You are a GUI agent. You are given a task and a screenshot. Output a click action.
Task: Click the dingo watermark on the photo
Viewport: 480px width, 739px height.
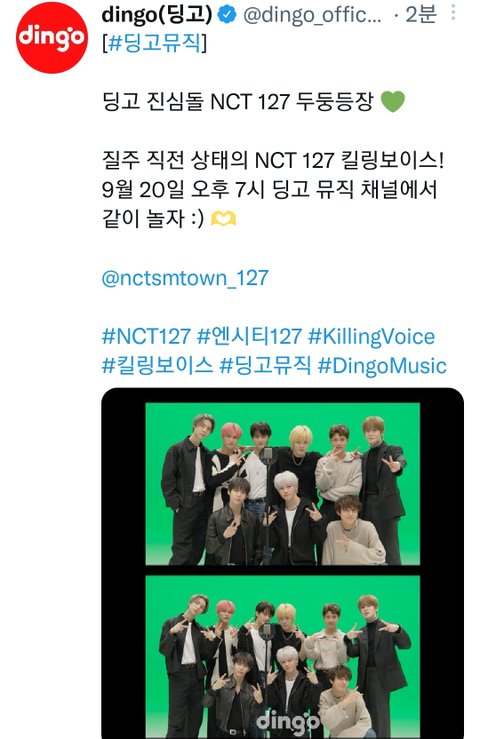pyautogui.click(x=287, y=722)
